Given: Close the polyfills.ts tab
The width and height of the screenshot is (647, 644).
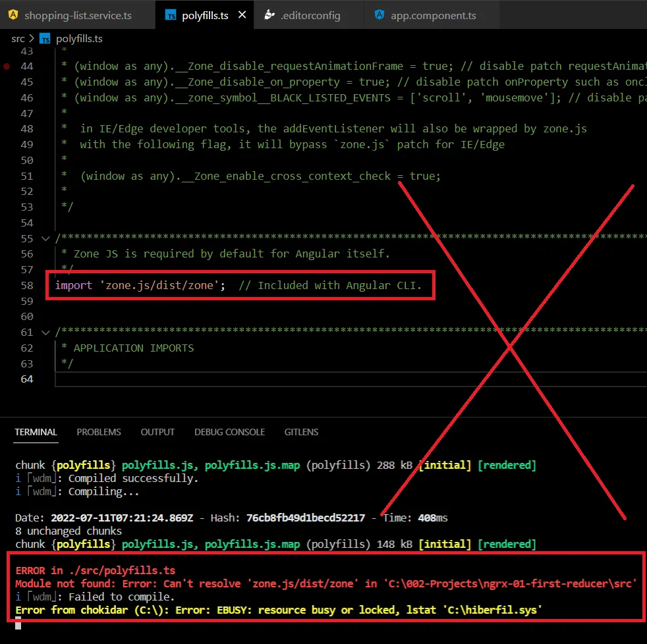Looking at the screenshot, I should [242, 15].
